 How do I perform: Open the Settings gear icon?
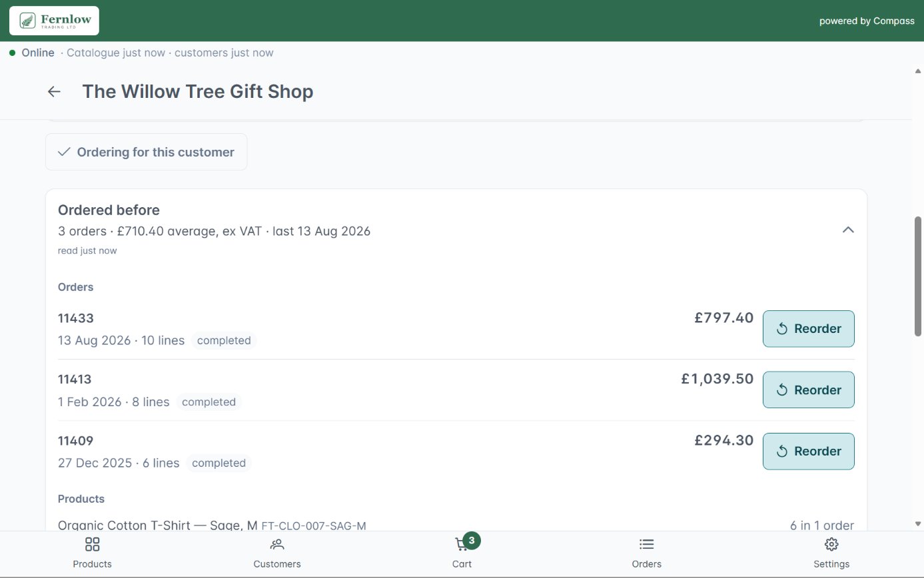pyautogui.click(x=831, y=545)
